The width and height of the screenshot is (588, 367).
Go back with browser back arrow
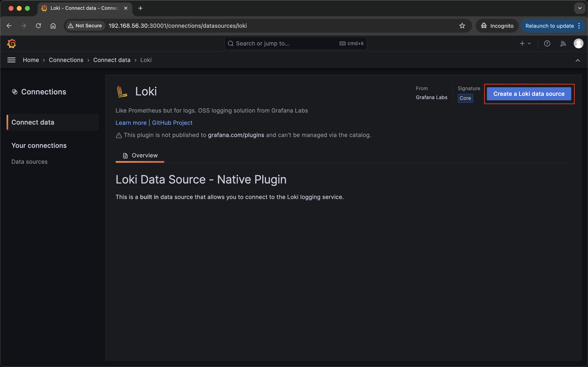pos(9,26)
